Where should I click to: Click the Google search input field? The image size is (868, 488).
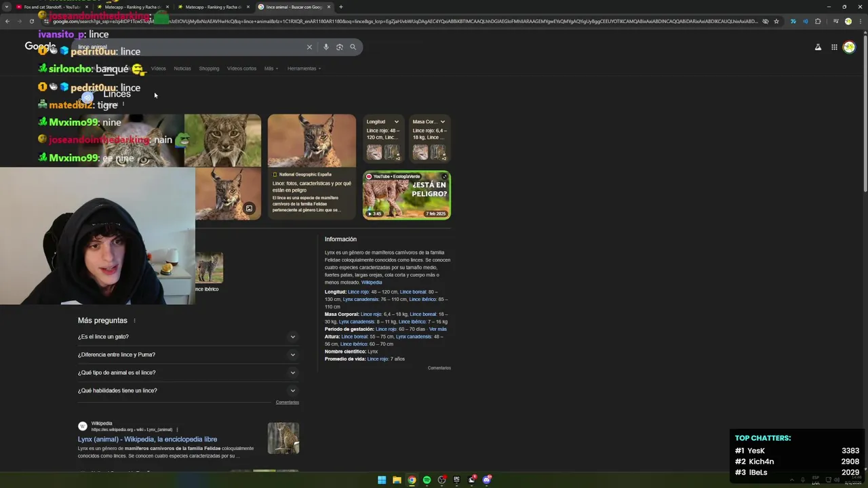coord(190,47)
